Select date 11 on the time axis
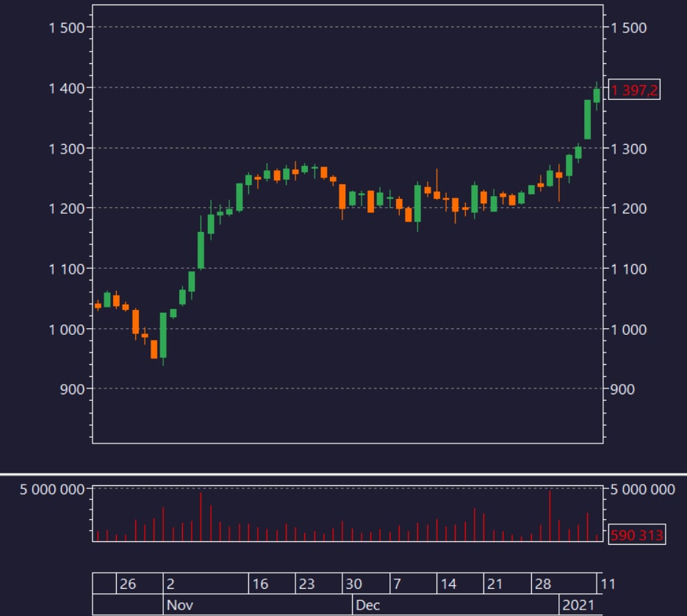The width and height of the screenshot is (687, 616). tap(608, 584)
